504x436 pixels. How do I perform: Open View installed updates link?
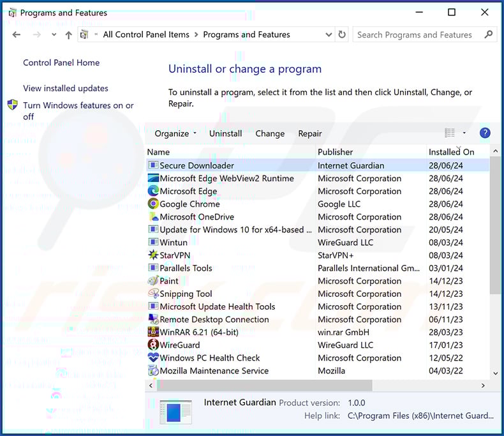(66, 89)
